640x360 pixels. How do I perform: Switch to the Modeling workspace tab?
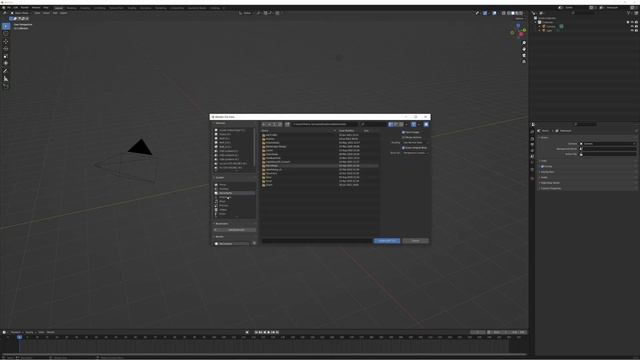click(x=71, y=8)
